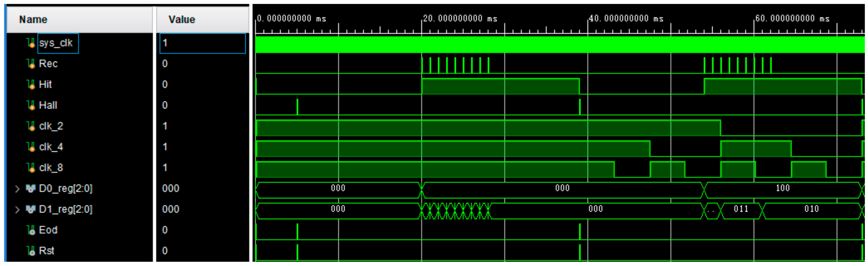Click the Name column header
This screenshot has width=868, height=266.
[x=80, y=19]
